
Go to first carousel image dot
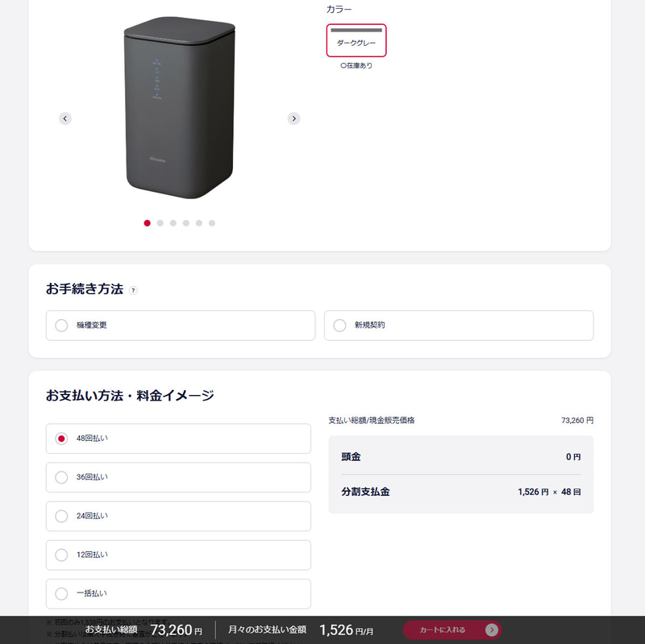click(x=148, y=223)
